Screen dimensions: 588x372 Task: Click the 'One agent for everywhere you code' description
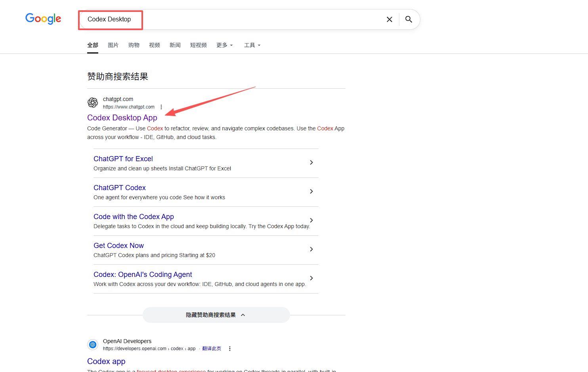coord(159,197)
